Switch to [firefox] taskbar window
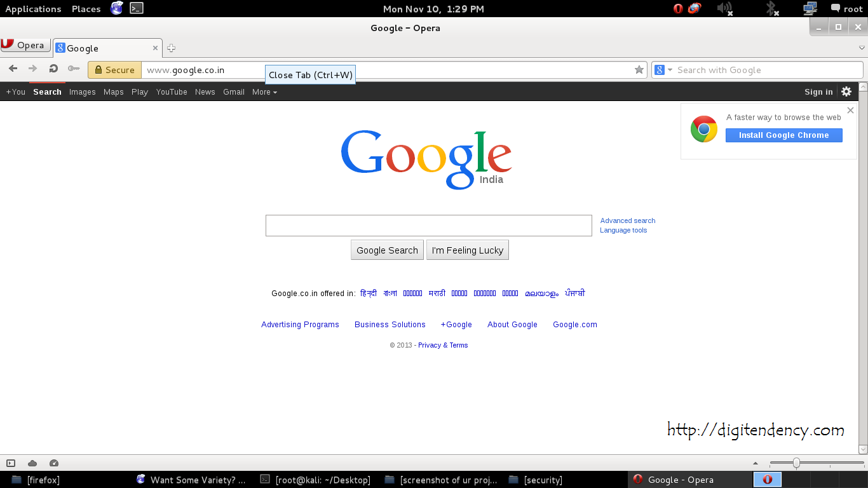The width and height of the screenshot is (868, 488). click(37, 480)
